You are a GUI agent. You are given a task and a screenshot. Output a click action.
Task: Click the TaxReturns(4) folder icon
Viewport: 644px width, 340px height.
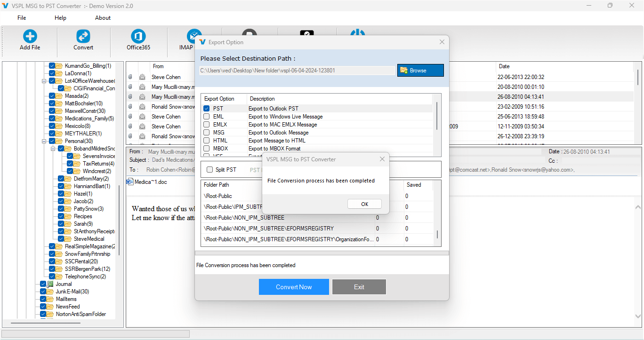tap(77, 164)
